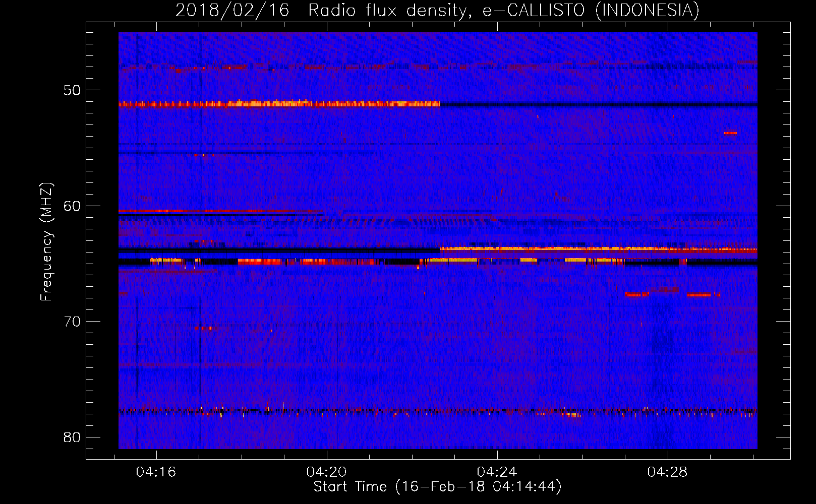This screenshot has height=504, width=816.
Task: Click the 04:20 time tick label
Action: pos(326,472)
